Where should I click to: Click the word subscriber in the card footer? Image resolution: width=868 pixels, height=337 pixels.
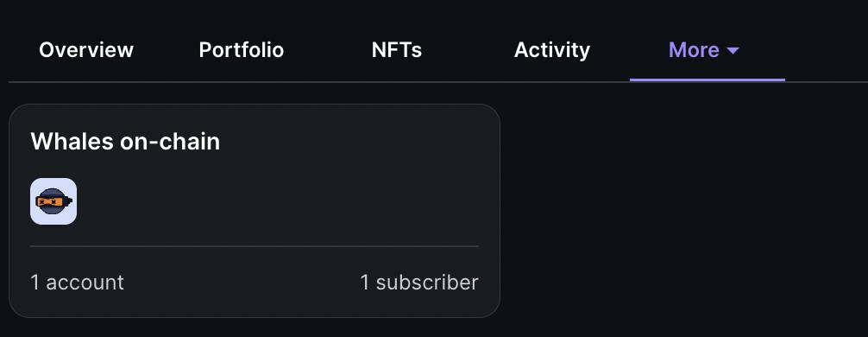pyautogui.click(x=427, y=282)
